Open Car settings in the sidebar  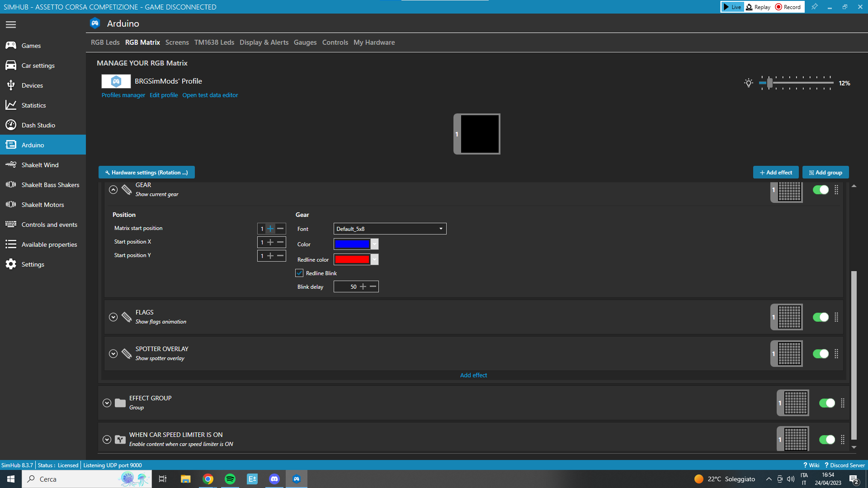pos(43,66)
